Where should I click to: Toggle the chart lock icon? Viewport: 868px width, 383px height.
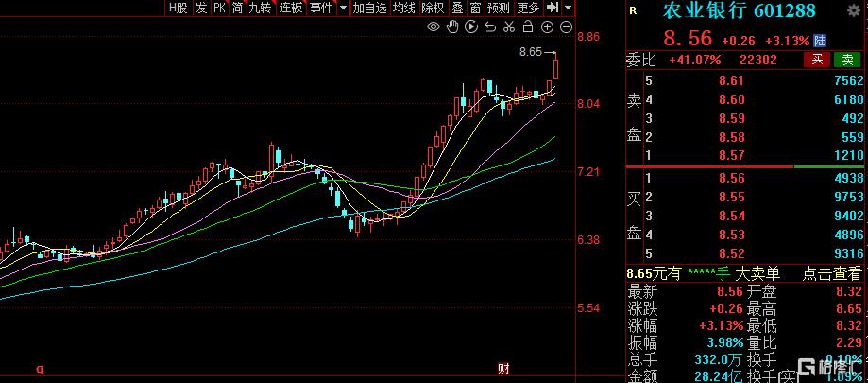528,26
